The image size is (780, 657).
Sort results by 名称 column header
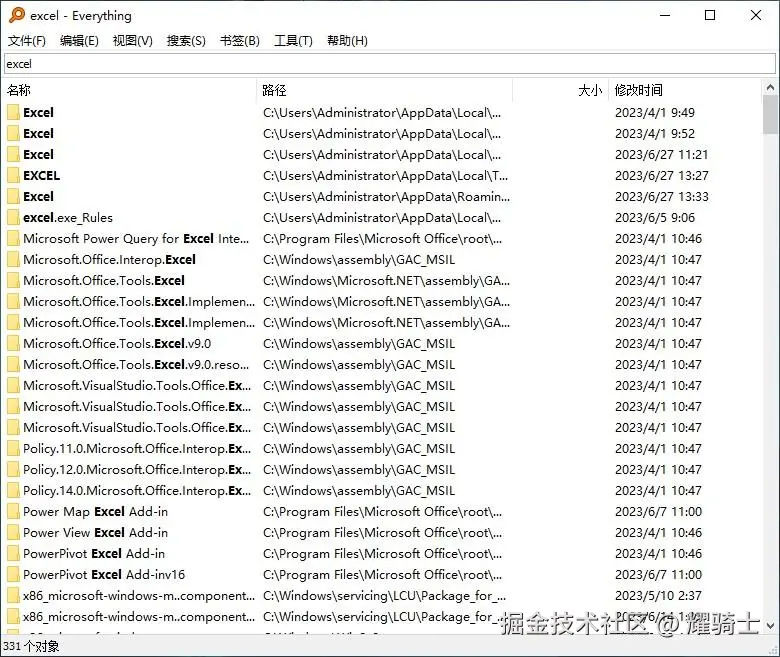(x=129, y=91)
